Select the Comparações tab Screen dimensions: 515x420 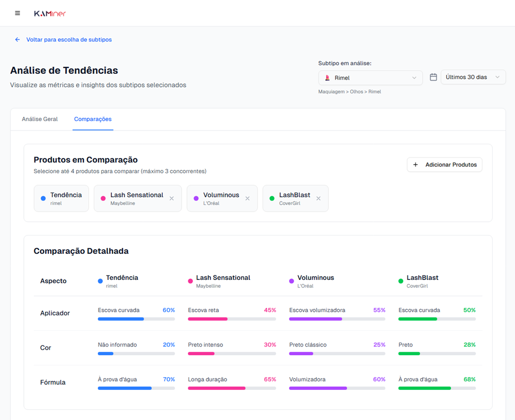(x=93, y=119)
